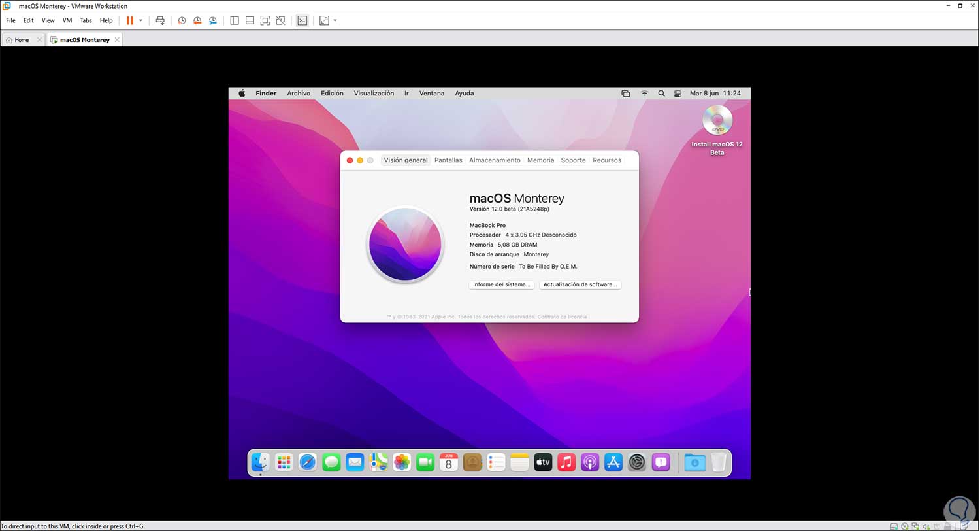Click the date and time Mar 8 jun 11:24

[x=715, y=94]
